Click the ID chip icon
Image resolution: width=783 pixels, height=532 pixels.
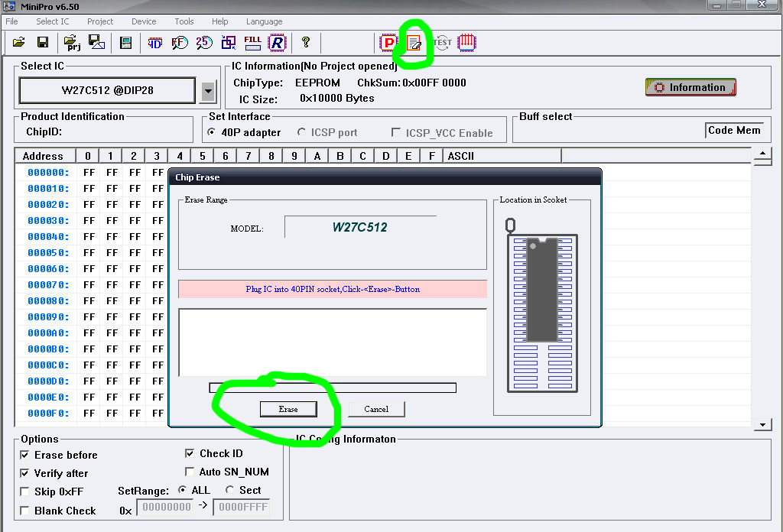coord(154,43)
